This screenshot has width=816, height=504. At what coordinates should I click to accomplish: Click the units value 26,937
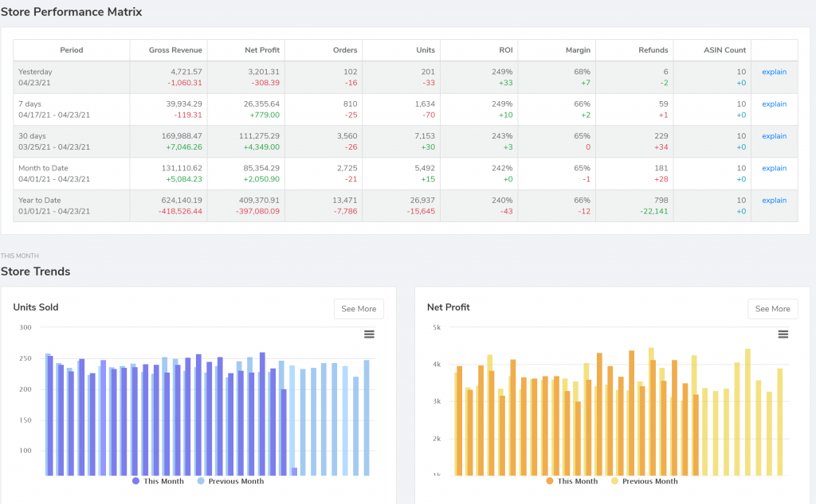point(422,201)
